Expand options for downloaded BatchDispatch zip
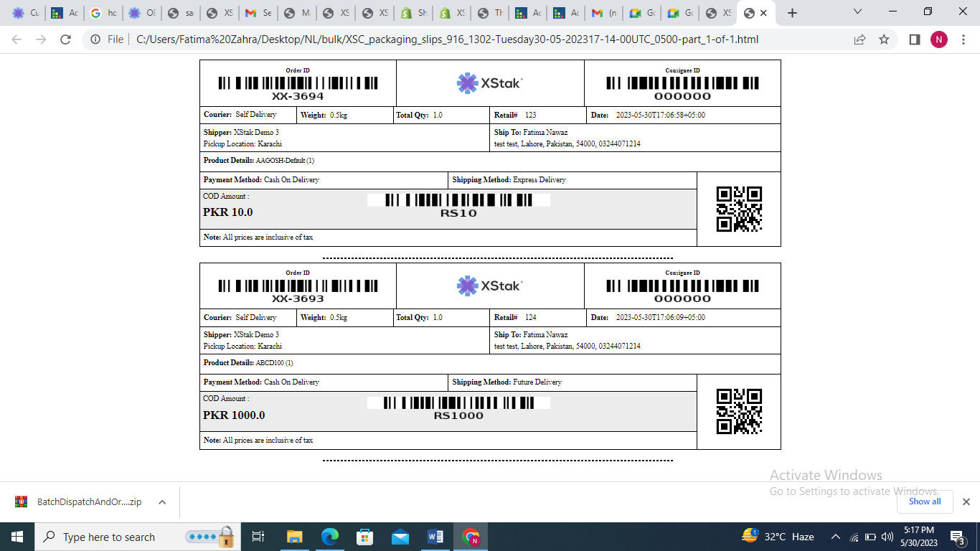Screen dimensions: 980x551 click(x=162, y=502)
